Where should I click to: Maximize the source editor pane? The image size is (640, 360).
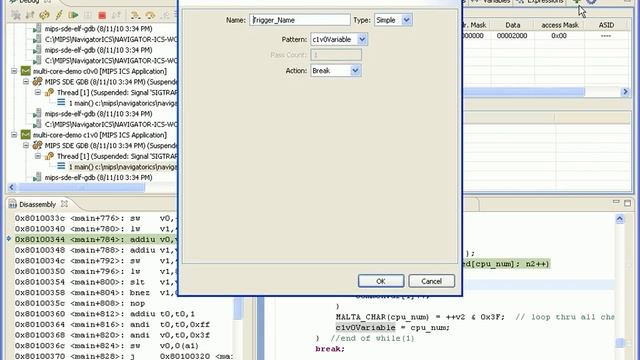pyautogui.click(x=627, y=202)
